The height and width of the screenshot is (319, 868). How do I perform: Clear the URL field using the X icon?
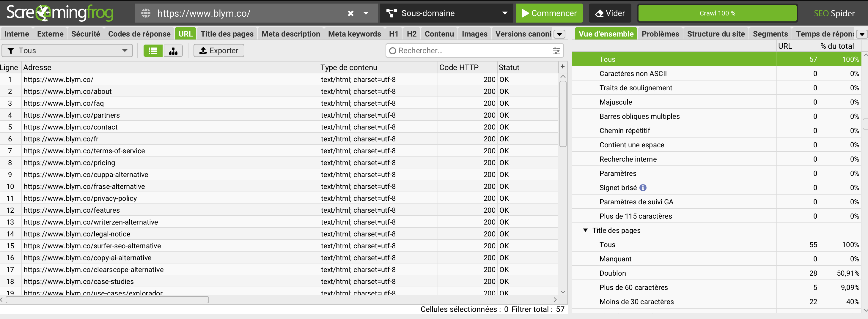pyautogui.click(x=350, y=13)
